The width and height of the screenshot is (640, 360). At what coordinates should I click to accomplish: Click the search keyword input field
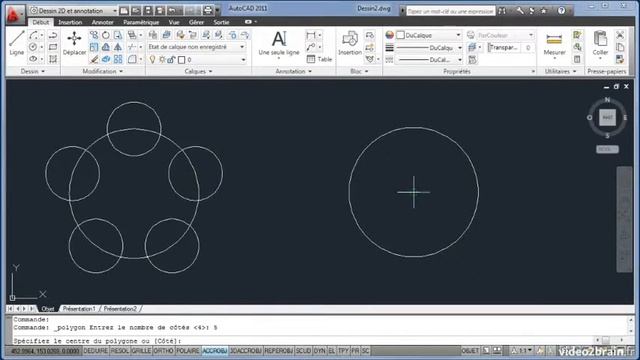pos(451,11)
